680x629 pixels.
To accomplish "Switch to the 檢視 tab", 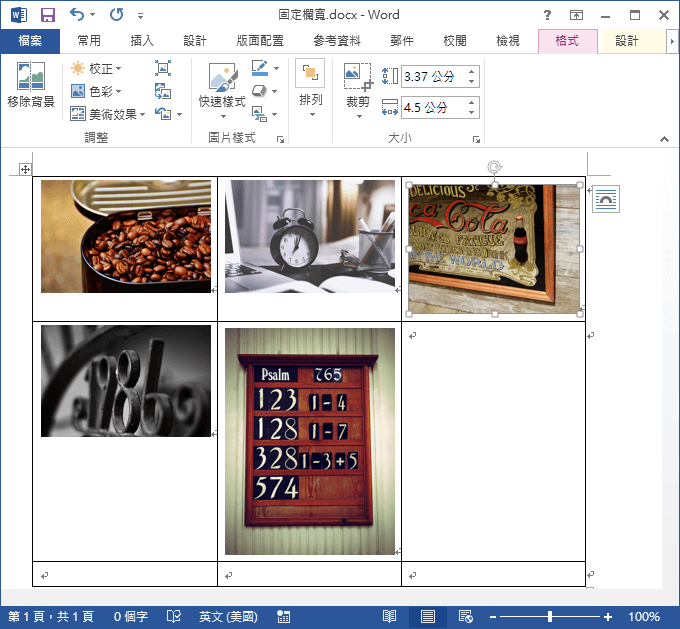I will [507, 41].
